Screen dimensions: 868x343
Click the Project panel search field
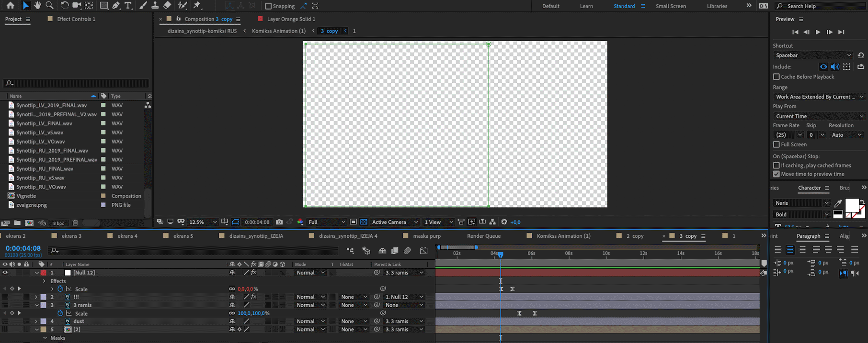click(x=76, y=83)
